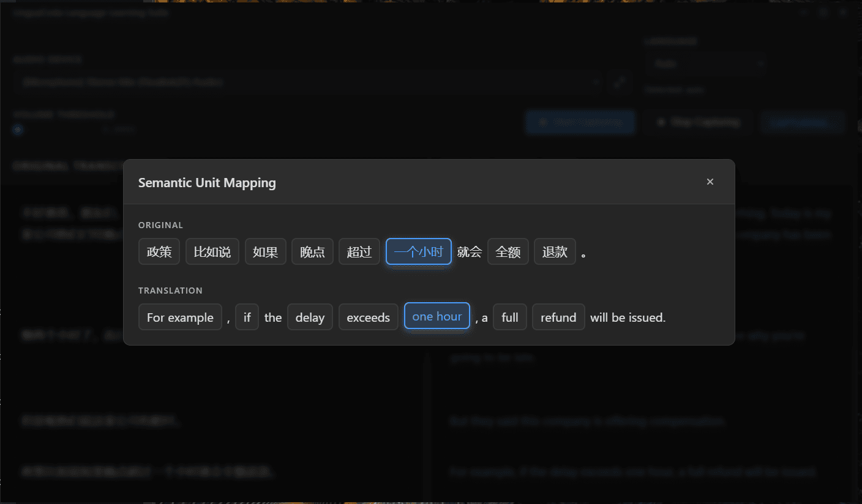Click the 比如说 semantic unit
Viewport: 862px width, 504px height.
(x=212, y=251)
